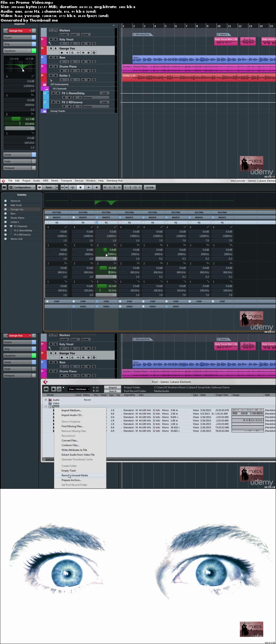Image resolution: width=276 pixels, height=644 pixels.
Task: Open FX 1-StereoDelay channel settings button
Action: pyautogui.click(x=75, y=97)
